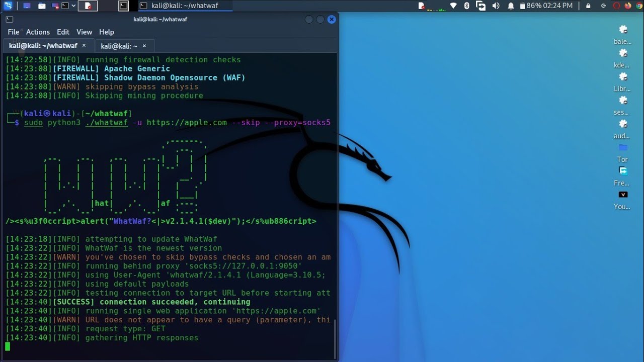Open the Wi-Fi network indicator
This screenshot has height=362, width=644.
pyautogui.click(x=453, y=6)
